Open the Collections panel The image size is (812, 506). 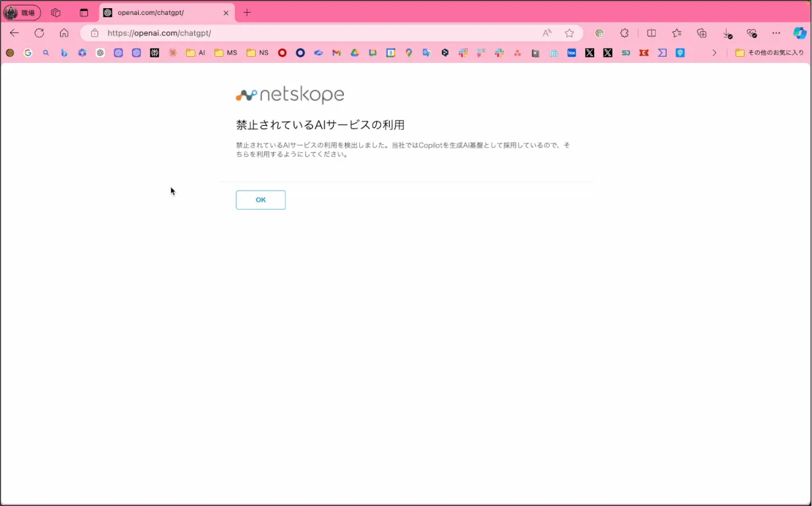[702, 32]
